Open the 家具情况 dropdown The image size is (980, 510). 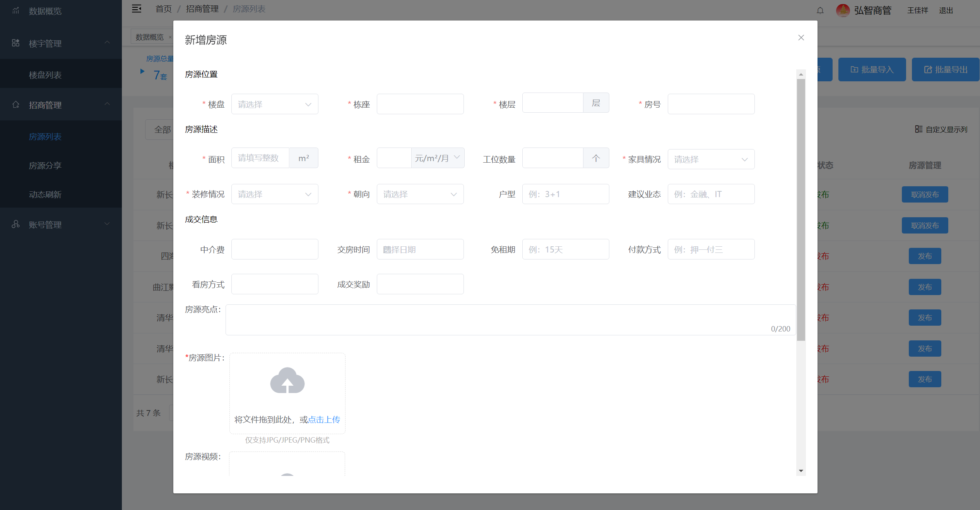click(711, 159)
